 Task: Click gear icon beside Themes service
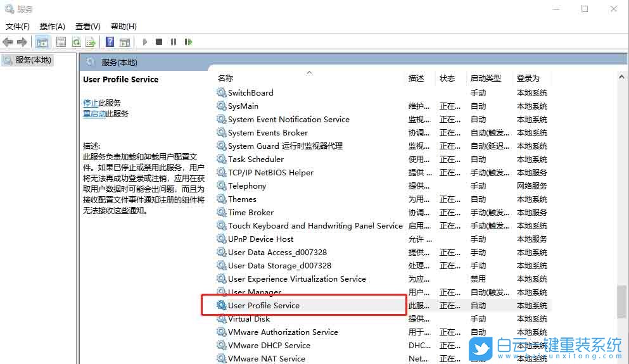(222, 199)
